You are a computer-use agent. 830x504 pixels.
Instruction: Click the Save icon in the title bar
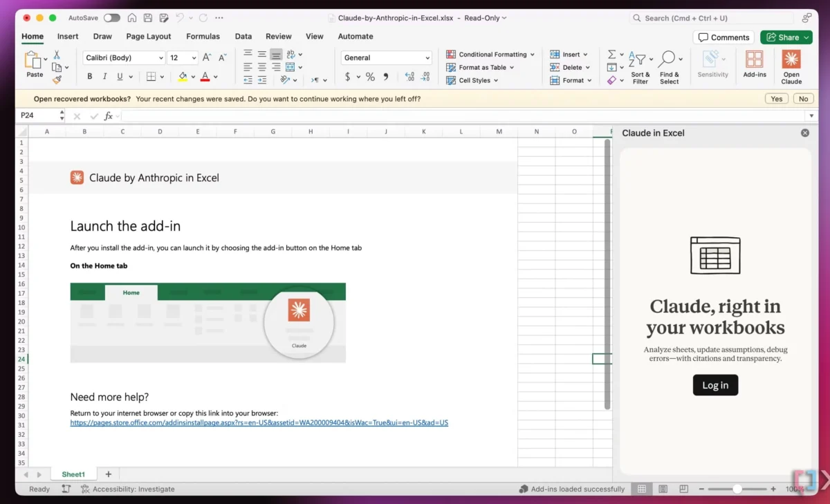(147, 18)
